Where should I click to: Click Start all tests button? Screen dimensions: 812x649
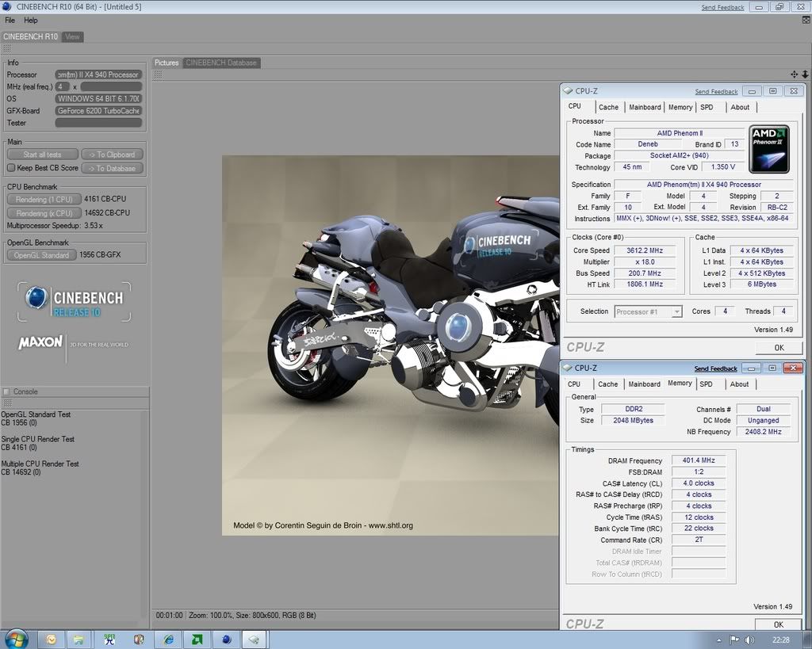pos(43,155)
